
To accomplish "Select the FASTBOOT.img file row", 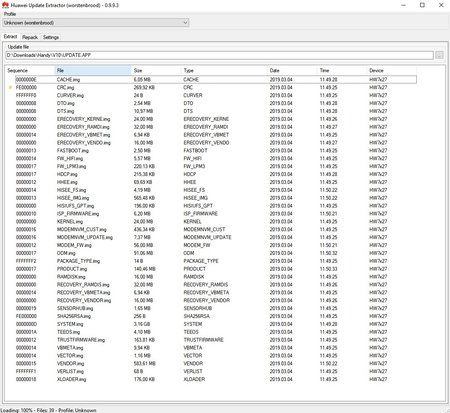I will pyautogui.click(x=216, y=151).
